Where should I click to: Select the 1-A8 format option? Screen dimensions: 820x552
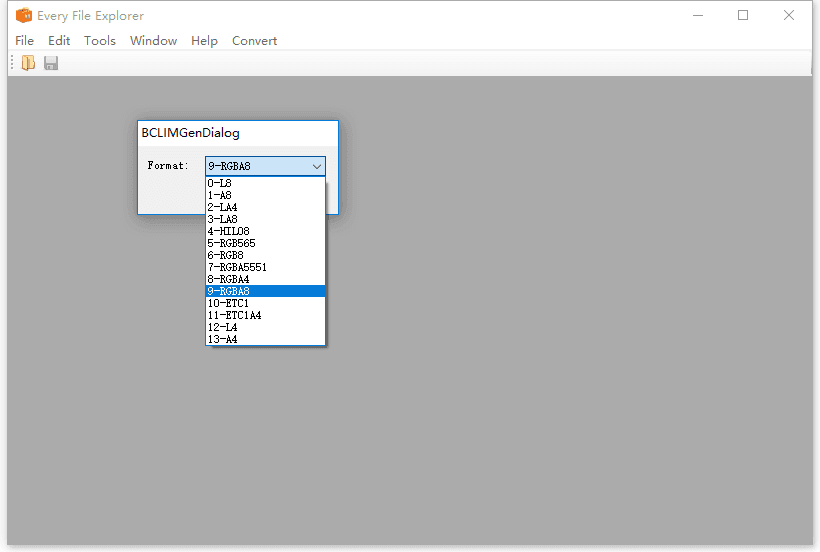pyautogui.click(x=266, y=195)
